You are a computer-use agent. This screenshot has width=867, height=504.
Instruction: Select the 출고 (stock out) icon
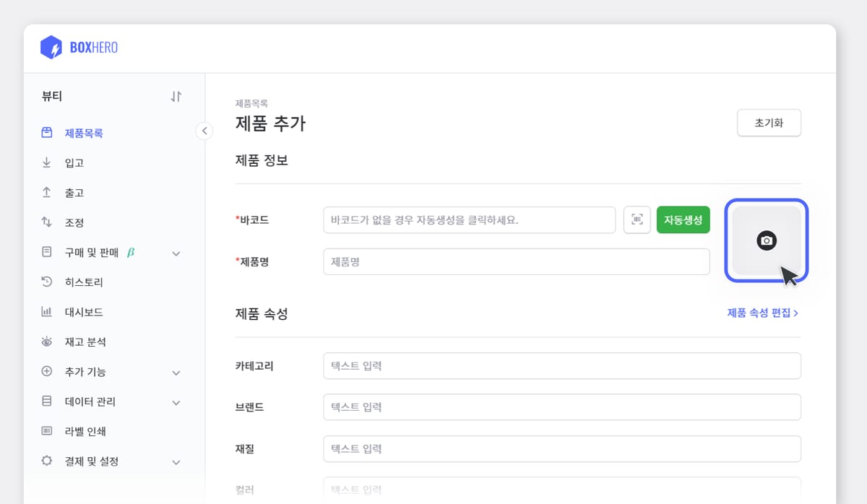(x=46, y=192)
